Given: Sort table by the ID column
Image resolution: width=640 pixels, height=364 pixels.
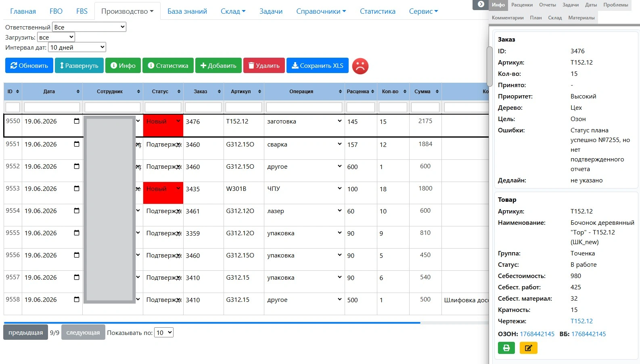Looking at the screenshot, I should click(17, 92).
